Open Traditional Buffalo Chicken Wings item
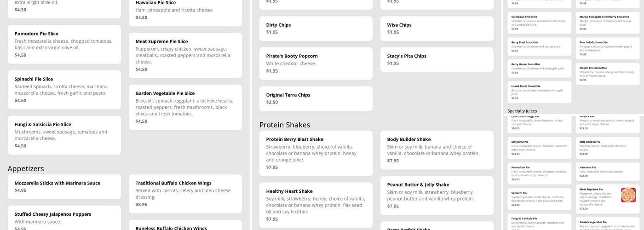 [185, 193]
